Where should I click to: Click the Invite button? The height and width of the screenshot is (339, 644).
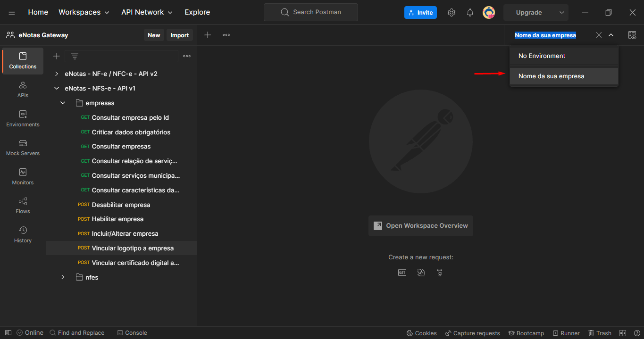click(x=420, y=13)
